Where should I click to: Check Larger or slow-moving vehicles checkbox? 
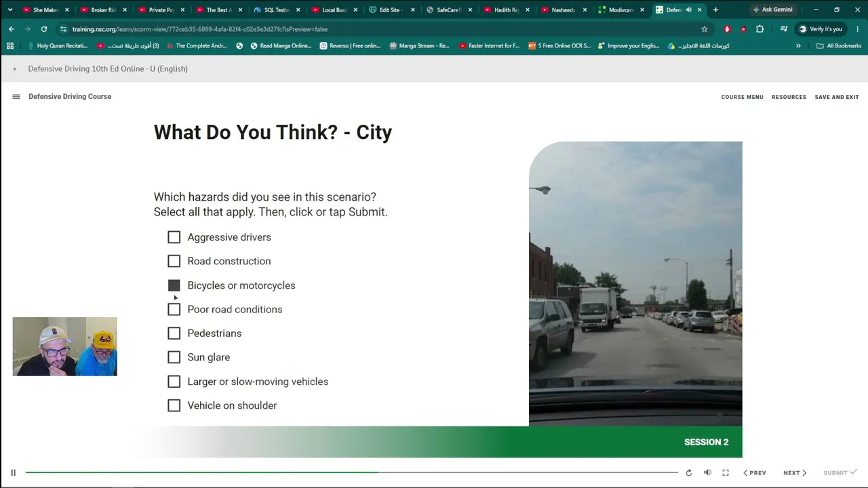[x=174, y=382]
